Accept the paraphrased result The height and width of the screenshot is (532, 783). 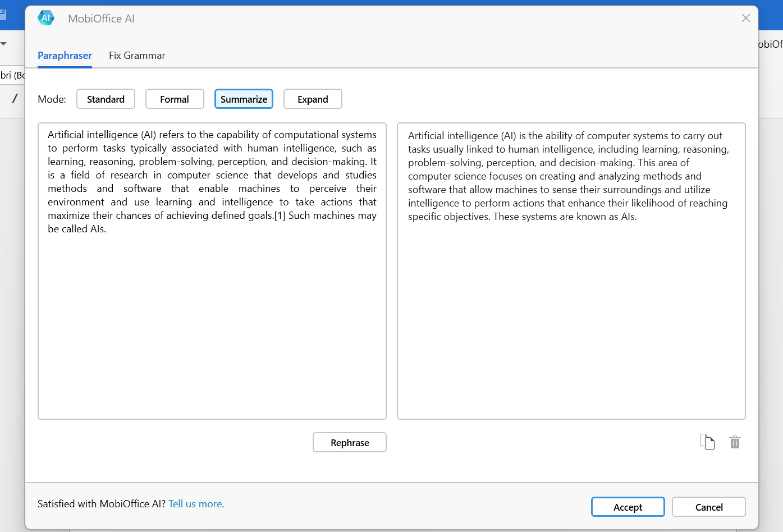point(628,507)
